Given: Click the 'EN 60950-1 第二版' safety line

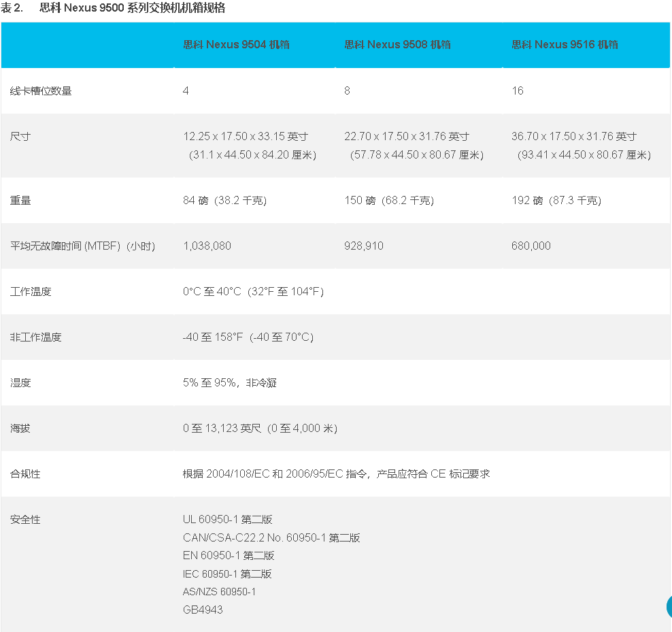Looking at the screenshot, I should pyautogui.click(x=229, y=556).
